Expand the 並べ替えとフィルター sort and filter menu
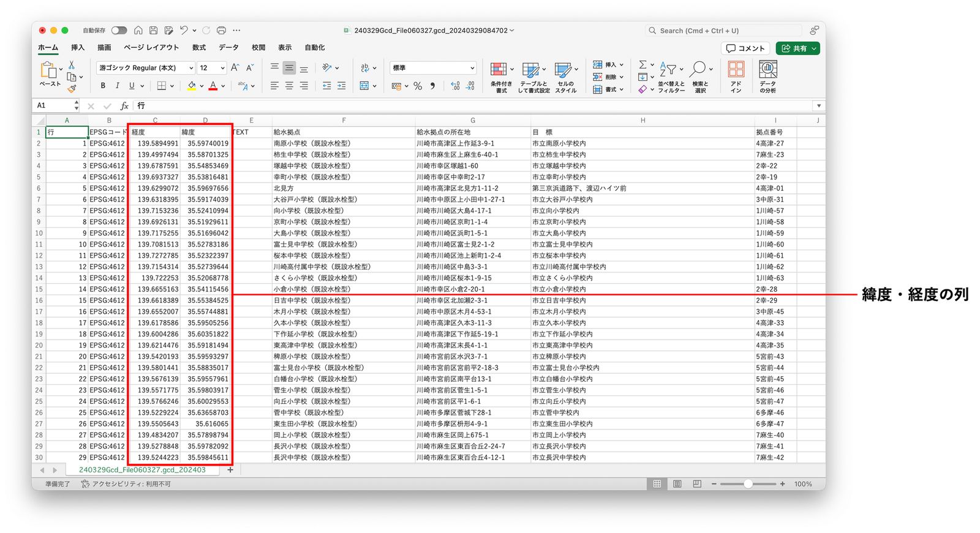Viewport: 980px width, 533px height. point(671,77)
